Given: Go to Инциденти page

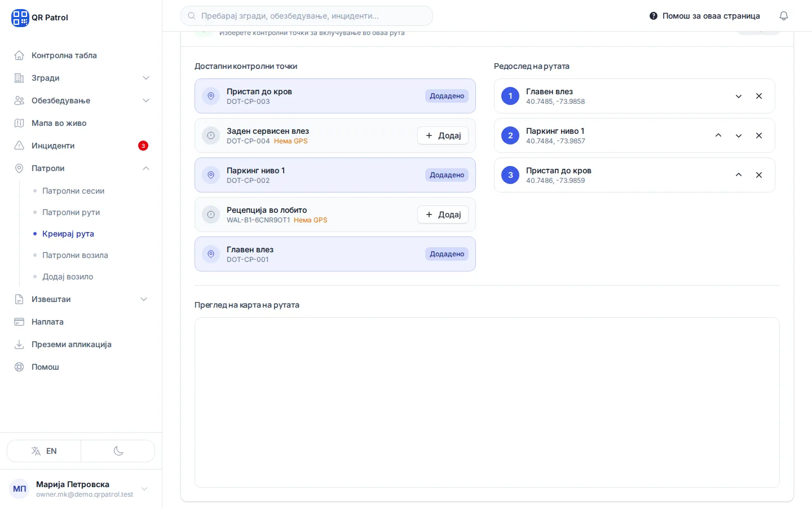Looking at the screenshot, I should click(x=81, y=146).
